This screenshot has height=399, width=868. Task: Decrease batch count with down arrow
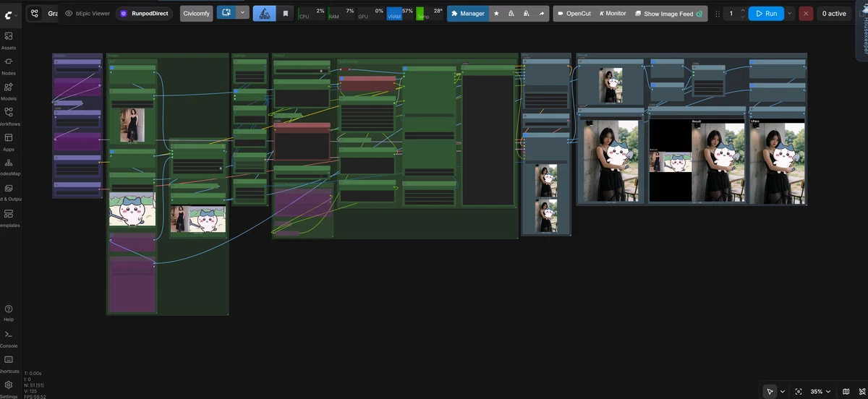click(742, 17)
